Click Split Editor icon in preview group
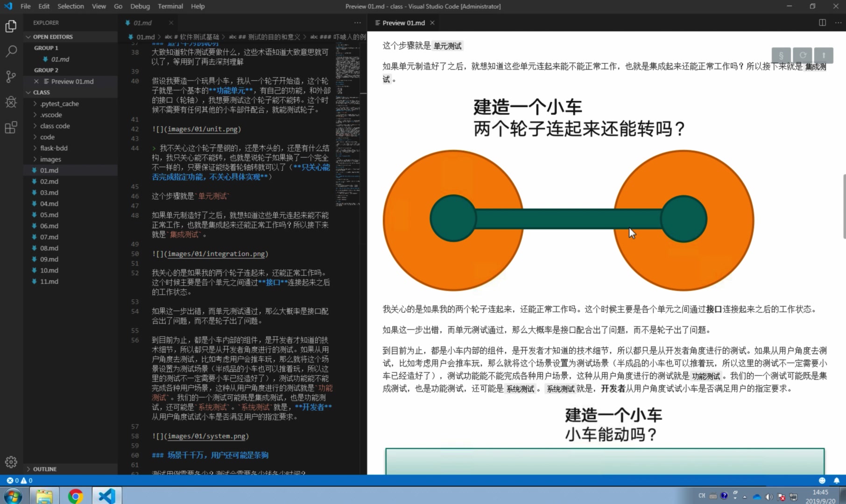 coord(823,22)
